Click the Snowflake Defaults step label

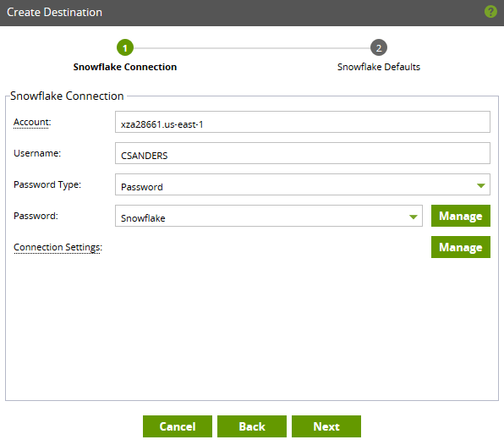(x=379, y=67)
